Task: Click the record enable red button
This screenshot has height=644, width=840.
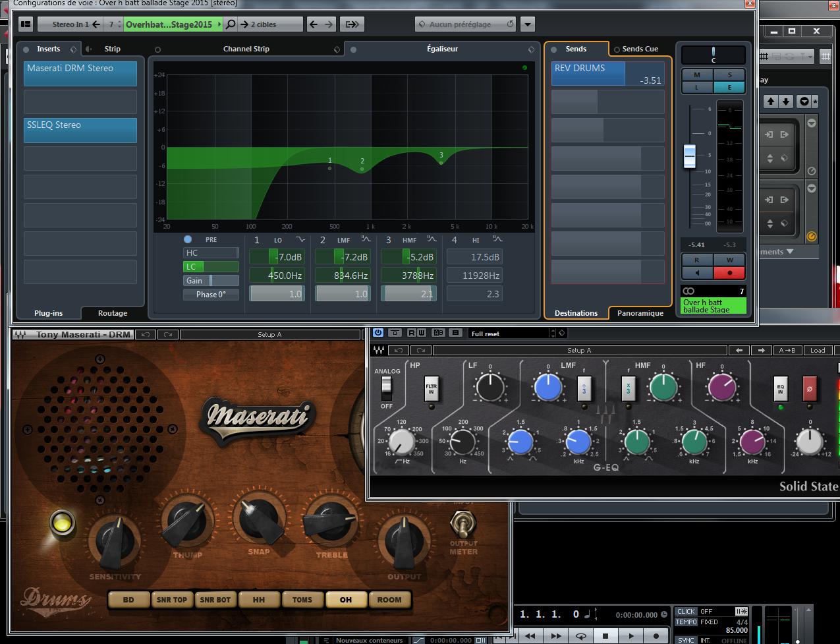Action: [x=729, y=272]
